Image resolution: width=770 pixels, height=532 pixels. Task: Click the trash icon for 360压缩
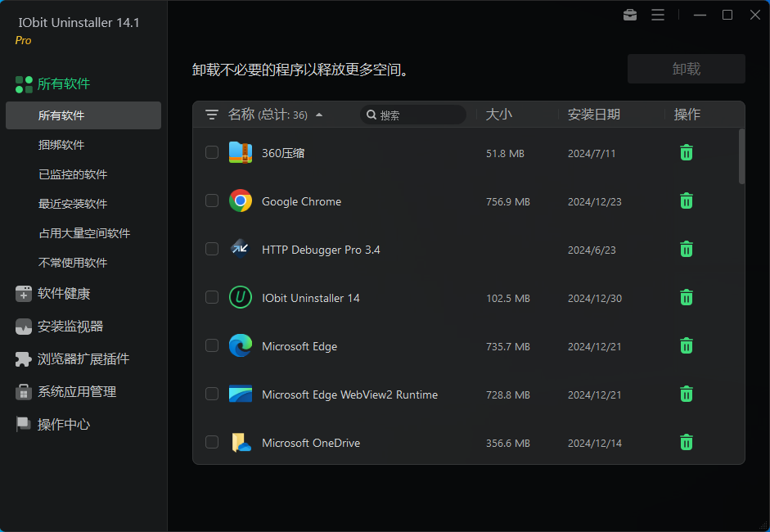[686, 153]
